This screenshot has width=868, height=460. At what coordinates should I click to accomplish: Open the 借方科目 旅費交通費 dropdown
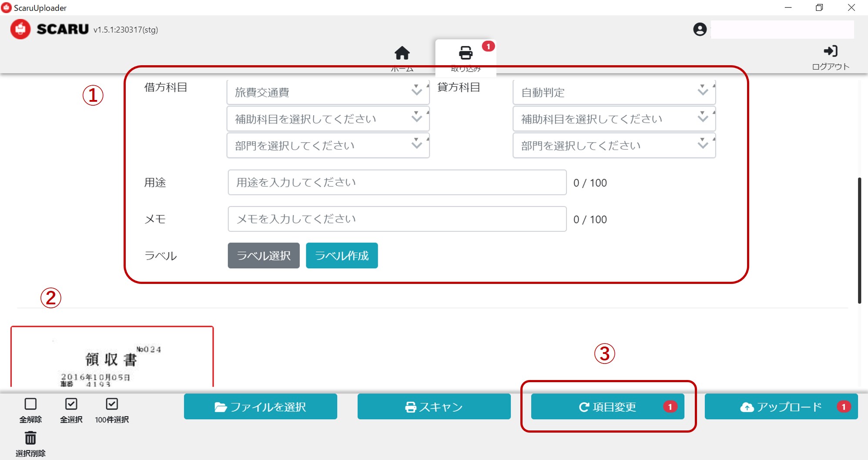click(328, 92)
